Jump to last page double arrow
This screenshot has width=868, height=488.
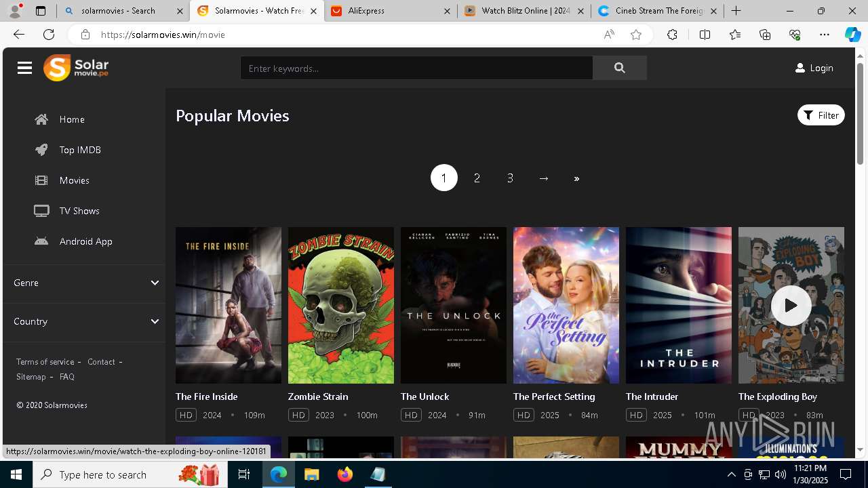[576, 178]
